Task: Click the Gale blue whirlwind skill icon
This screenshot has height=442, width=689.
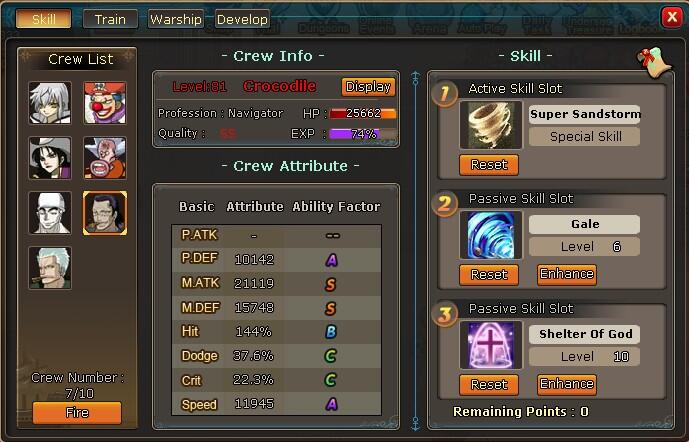Action: tap(490, 235)
